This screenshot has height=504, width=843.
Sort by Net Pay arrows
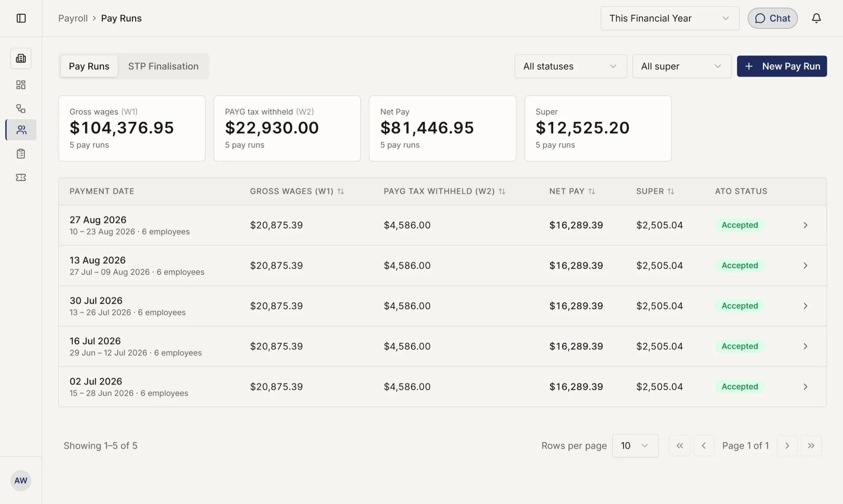(592, 191)
